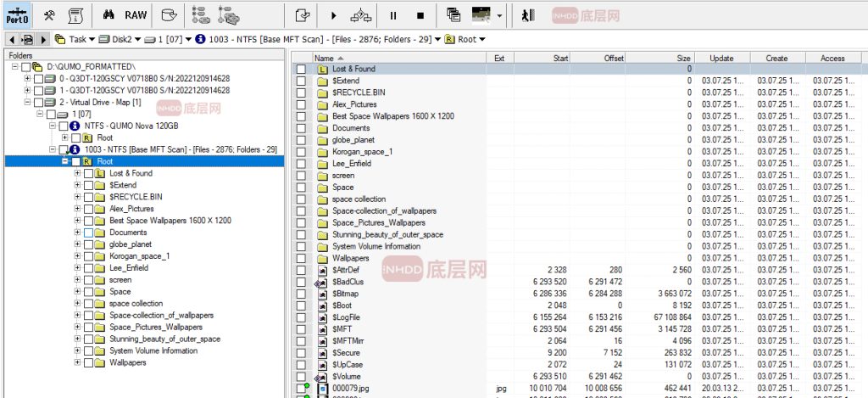Toggle checkbox for $MFT file row

click(301, 329)
